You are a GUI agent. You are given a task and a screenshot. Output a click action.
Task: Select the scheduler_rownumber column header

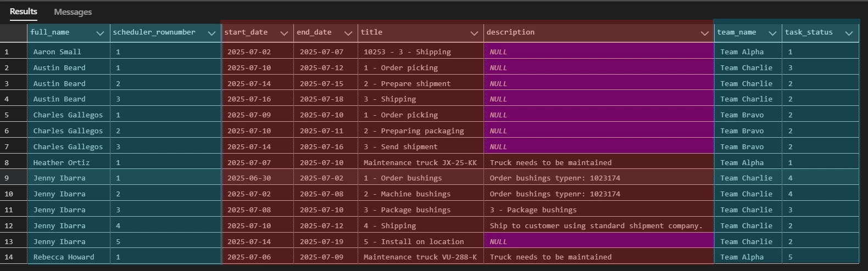click(165, 33)
